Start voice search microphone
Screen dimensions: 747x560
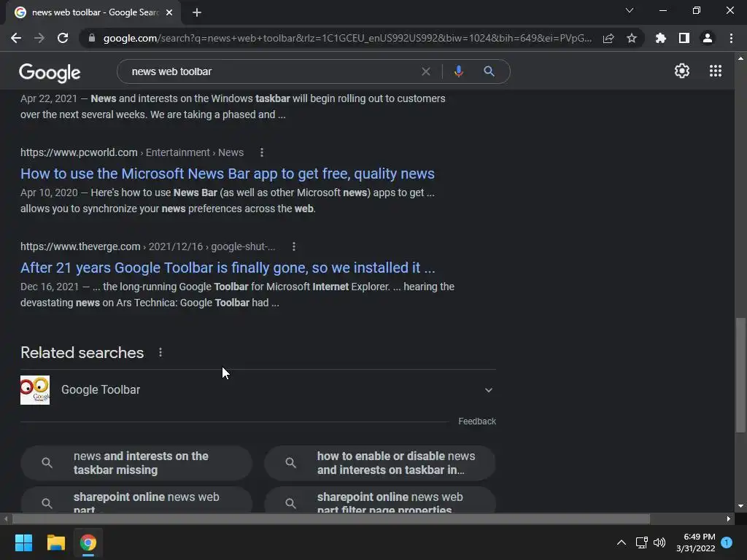click(458, 71)
